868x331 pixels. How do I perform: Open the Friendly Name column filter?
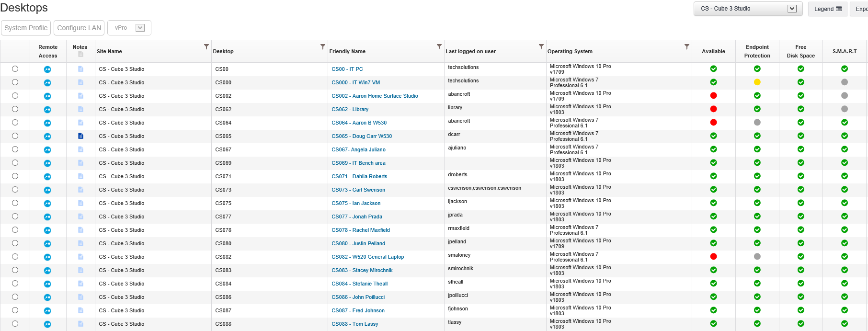tap(439, 46)
